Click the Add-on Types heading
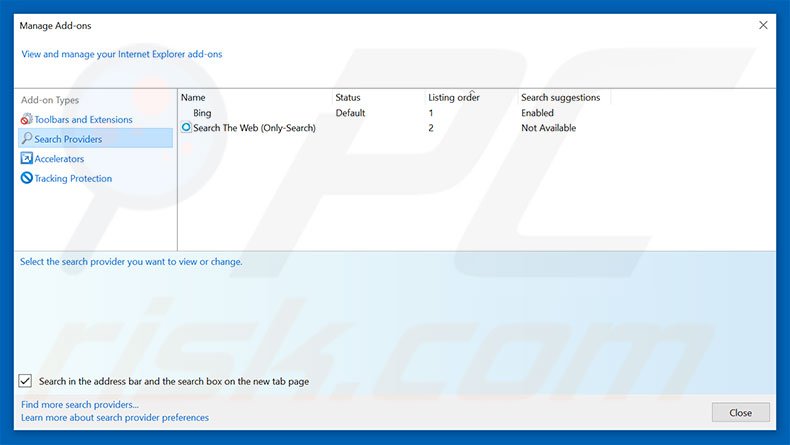This screenshot has width=790, height=445. [x=50, y=100]
